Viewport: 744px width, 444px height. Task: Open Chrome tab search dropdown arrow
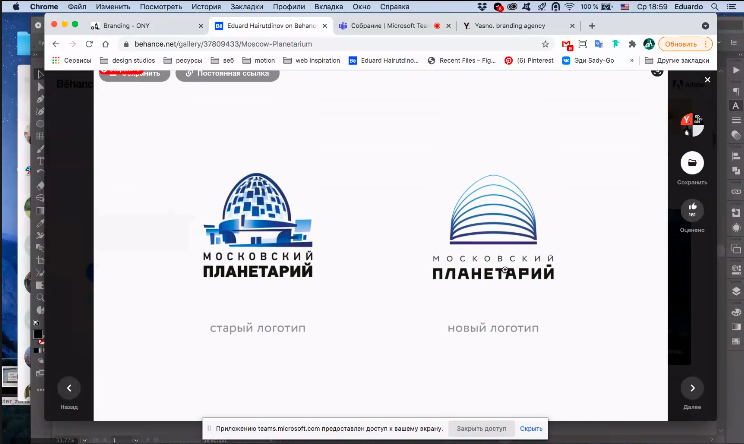pos(706,26)
